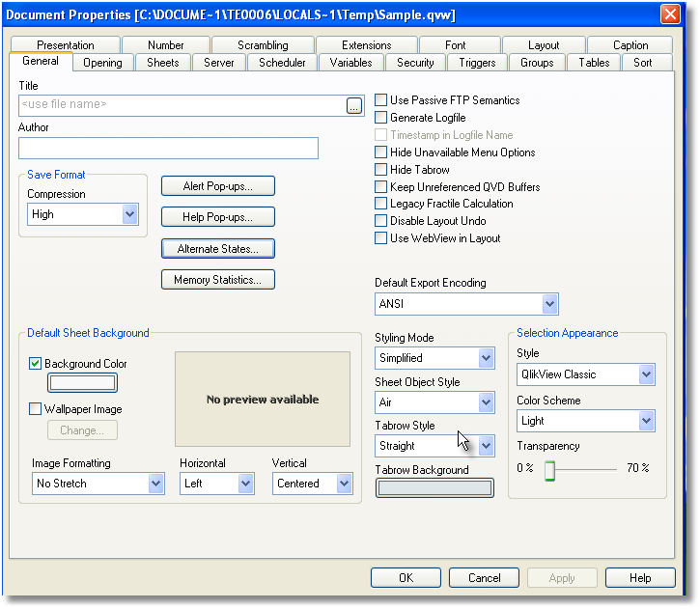
Task: Open the Compression dropdown
Action: 130,215
